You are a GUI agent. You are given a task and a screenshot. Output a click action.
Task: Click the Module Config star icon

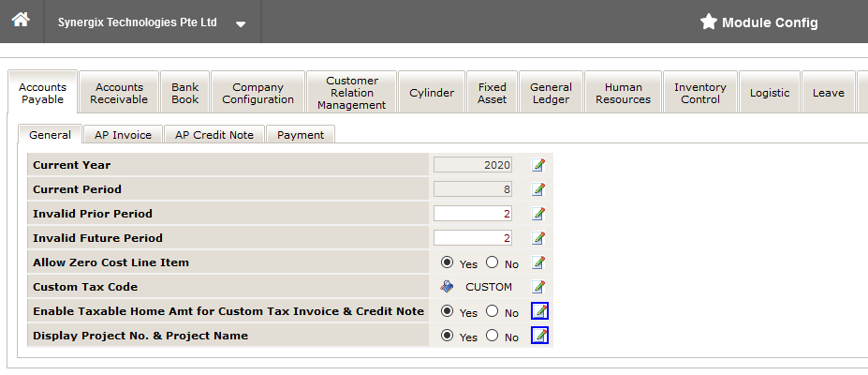pos(708,22)
